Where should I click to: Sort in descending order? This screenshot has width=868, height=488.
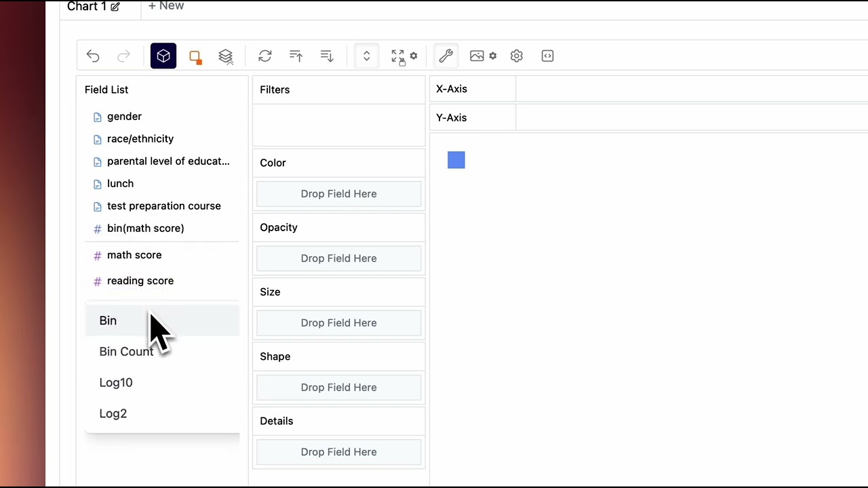pyautogui.click(x=327, y=56)
